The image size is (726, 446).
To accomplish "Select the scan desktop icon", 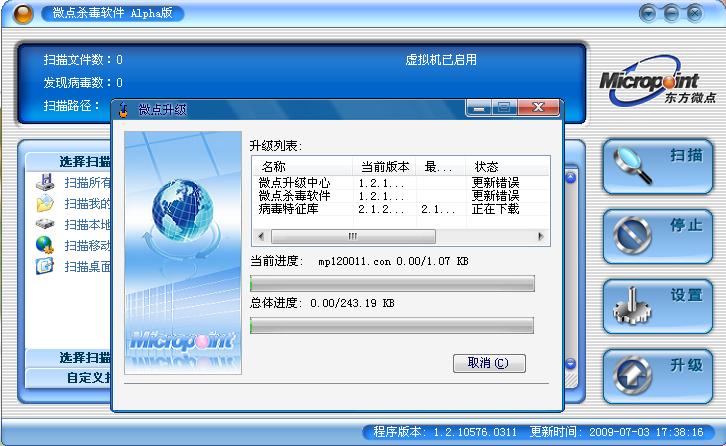I will [x=45, y=266].
